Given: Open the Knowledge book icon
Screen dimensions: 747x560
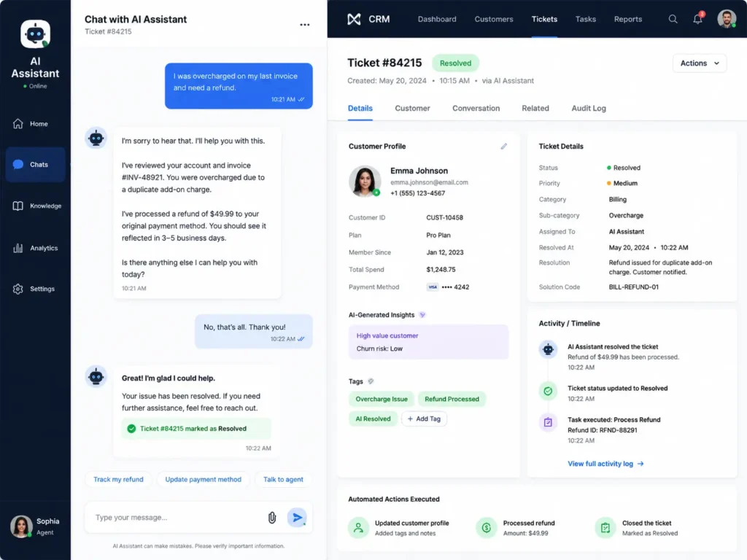Looking at the screenshot, I should click(x=18, y=206).
